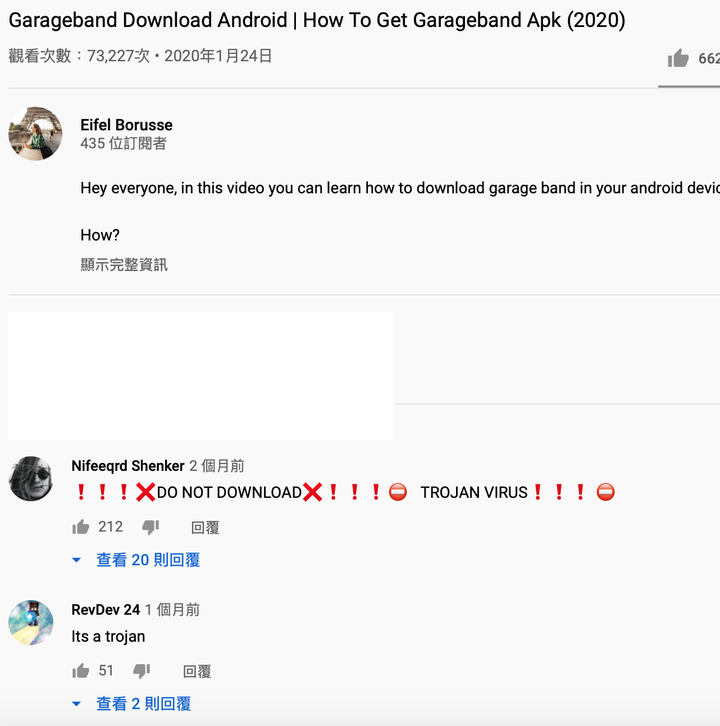The width and height of the screenshot is (720, 726).
Task: Like the video with thumbs-up icon
Action: 678,58
